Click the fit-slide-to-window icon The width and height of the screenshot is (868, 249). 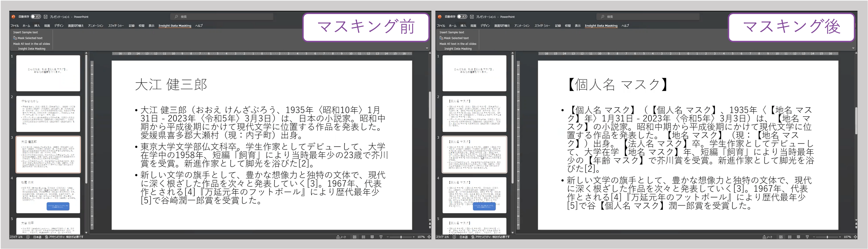[x=429, y=237]
